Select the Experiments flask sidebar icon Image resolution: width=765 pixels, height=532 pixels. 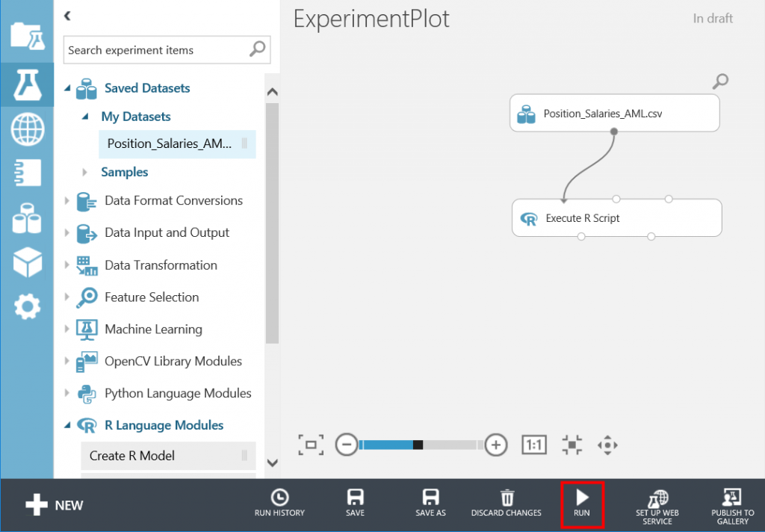28,84
